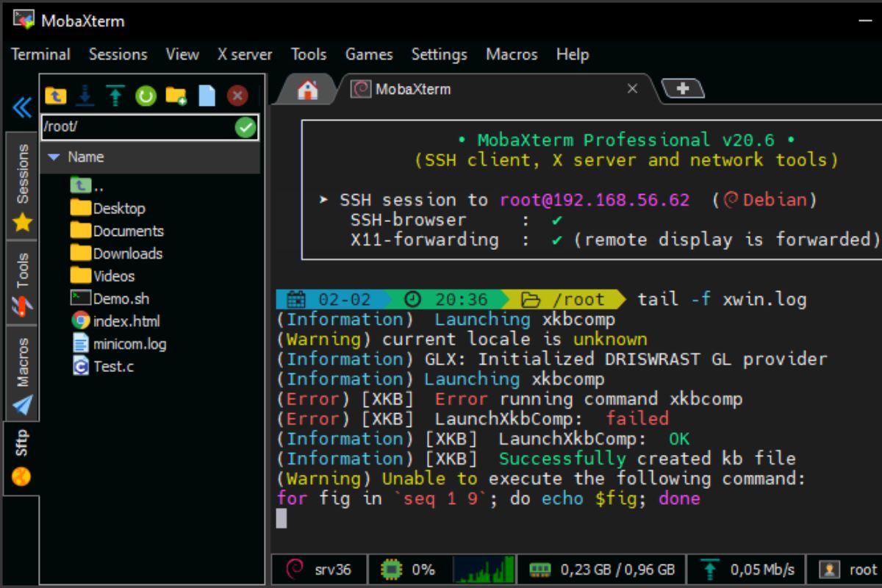Screen dimensions: 882x588
Task: Select the Sftp side tab
Action: point(21,457)
